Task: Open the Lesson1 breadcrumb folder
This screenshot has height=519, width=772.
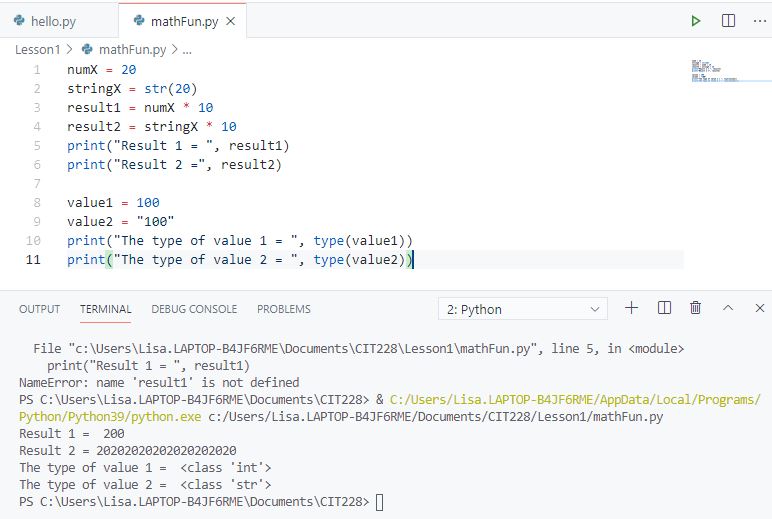Action: click(37, 50)
